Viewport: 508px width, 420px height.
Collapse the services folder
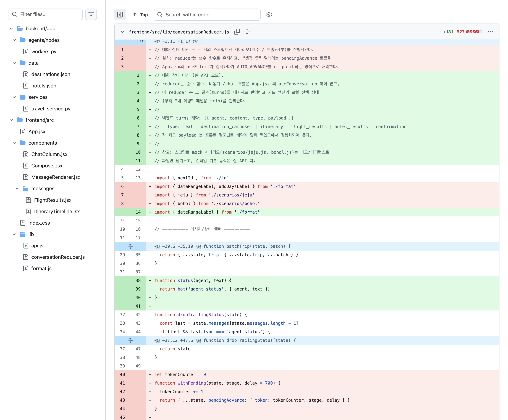(x=14, y=97)
